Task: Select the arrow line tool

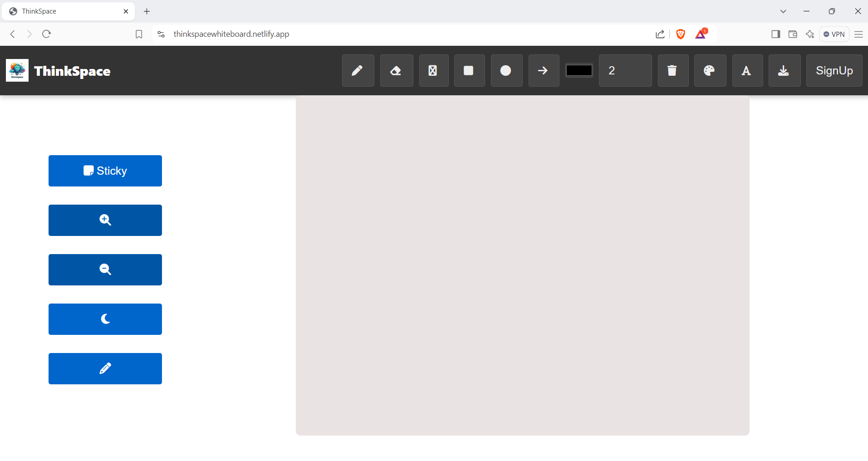Action: (543, 70)
